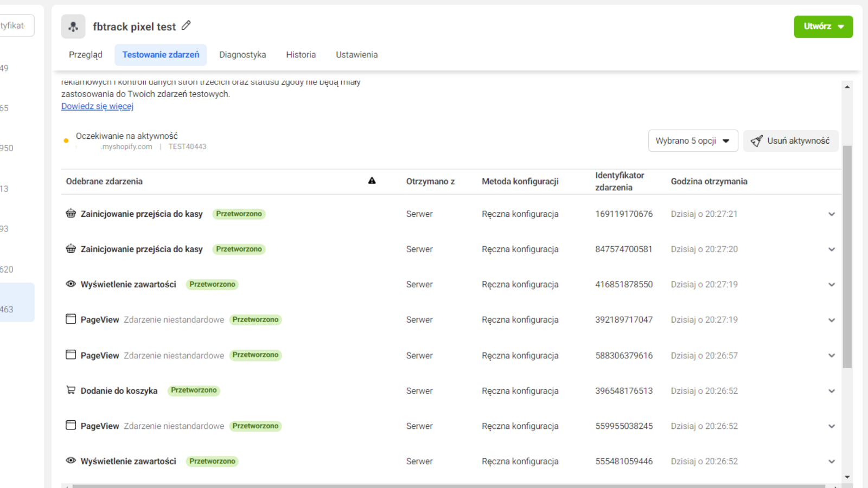The image size is (868, 488).
Task: Click page icon of PageView event 588306379616
Action: (x=71, y=355)
